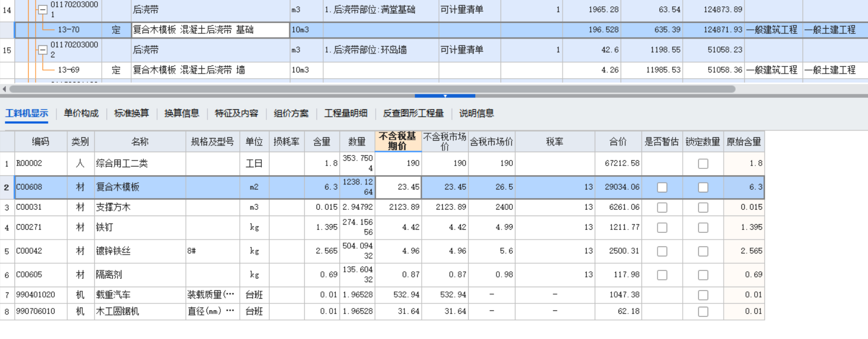The width and height of the screenshot is (868, 339).
Task: Tick 是否暂估 for 支撑方木
Action: coord(662,207)
